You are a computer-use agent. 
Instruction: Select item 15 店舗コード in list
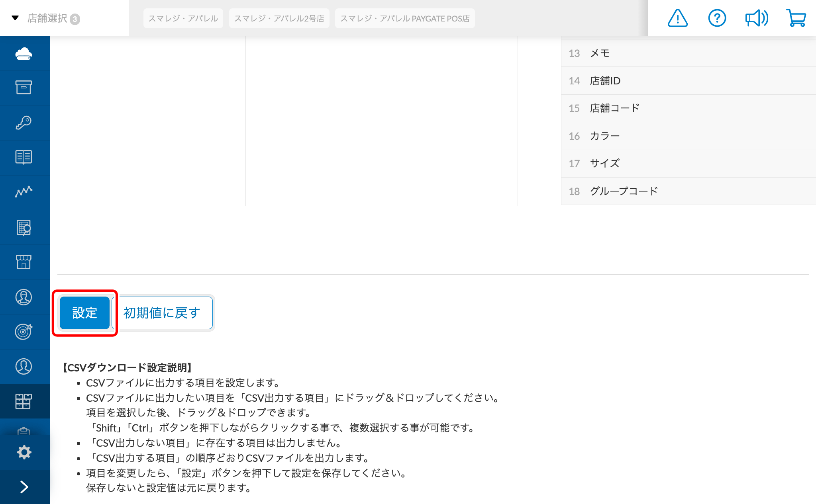(688, 108)
